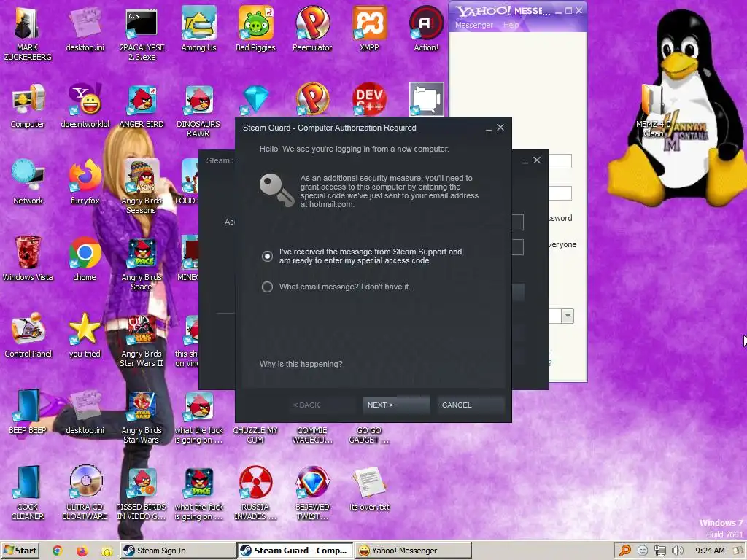Screen dimensions: 747x560
Task: Launch the Bad Piggies shortcut
Action: (x=255, y=28)
